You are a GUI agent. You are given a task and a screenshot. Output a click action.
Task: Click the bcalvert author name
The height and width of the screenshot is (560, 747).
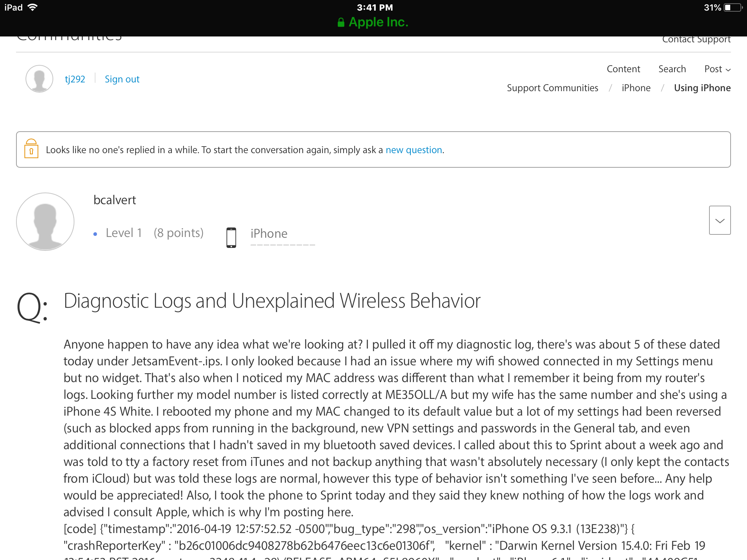(x=115, y=200)
